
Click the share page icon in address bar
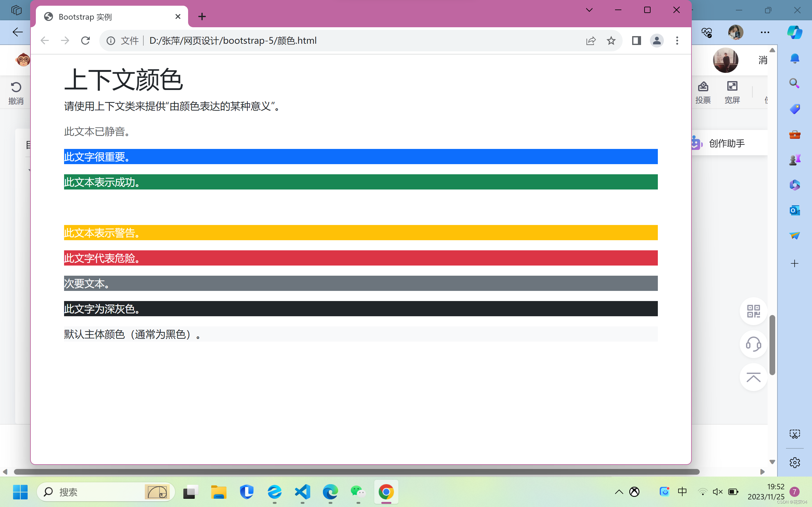(x=591, y=41)
